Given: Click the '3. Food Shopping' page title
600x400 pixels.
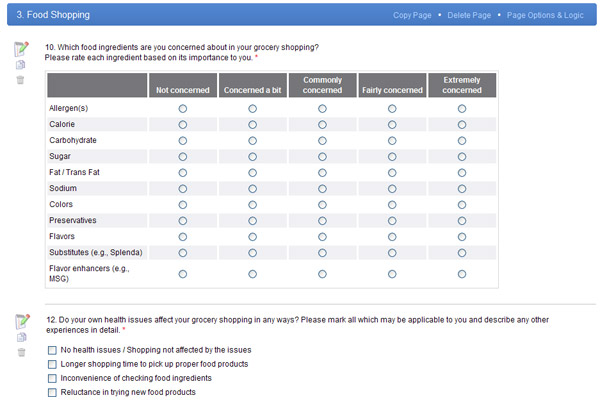Looking at the screenshot, I should [x=53, y=15].
